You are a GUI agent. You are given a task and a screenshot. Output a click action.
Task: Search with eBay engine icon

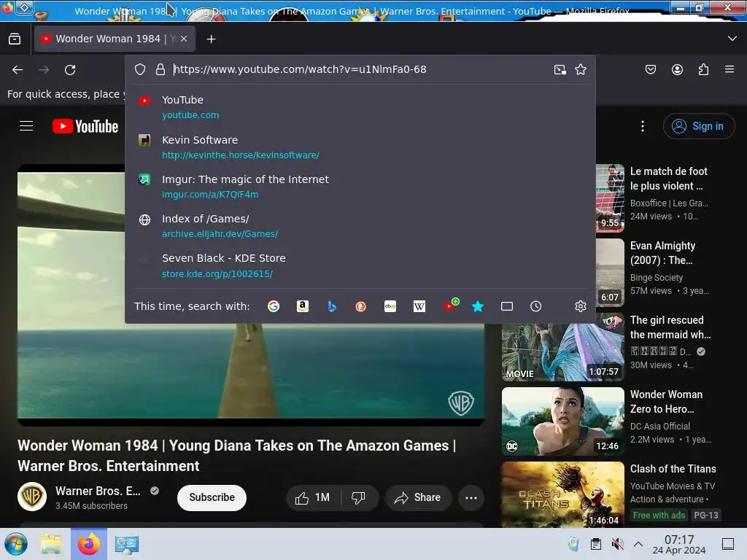[x=390, y=306]
